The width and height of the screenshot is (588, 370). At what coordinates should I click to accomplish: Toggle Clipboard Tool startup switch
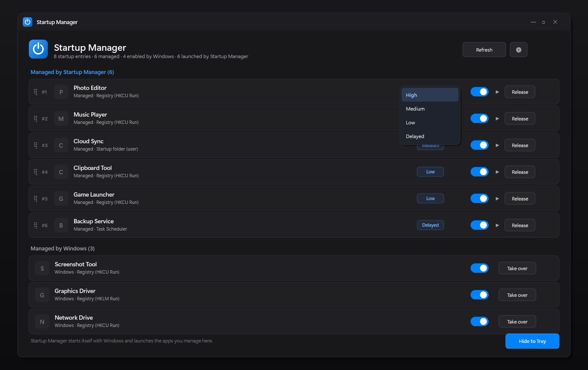click(x=480, y=172)
